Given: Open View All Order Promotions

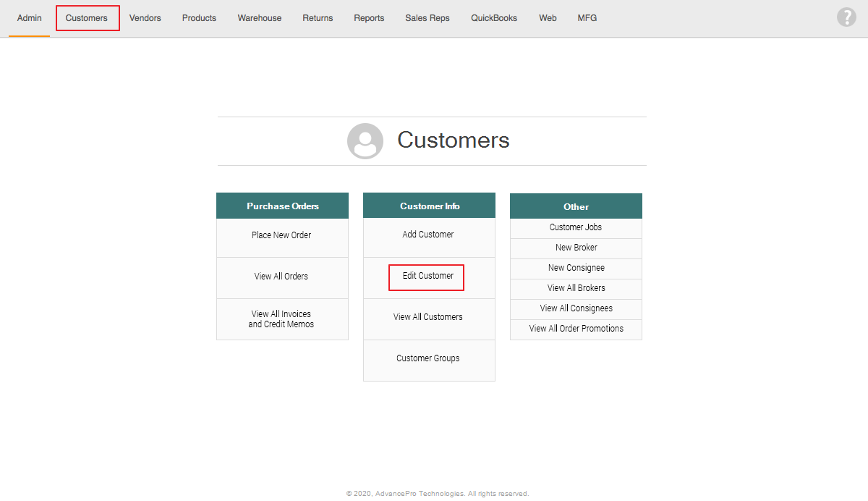Looking at the screenshot, I should (576, 329).
